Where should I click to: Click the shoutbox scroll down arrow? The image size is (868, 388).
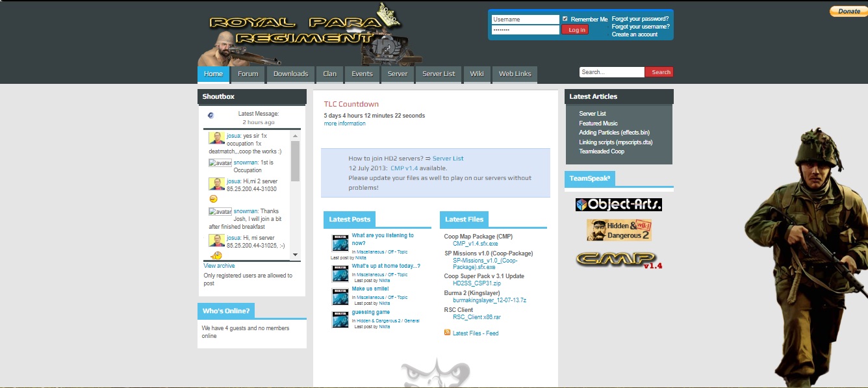(x=295, y=255)
